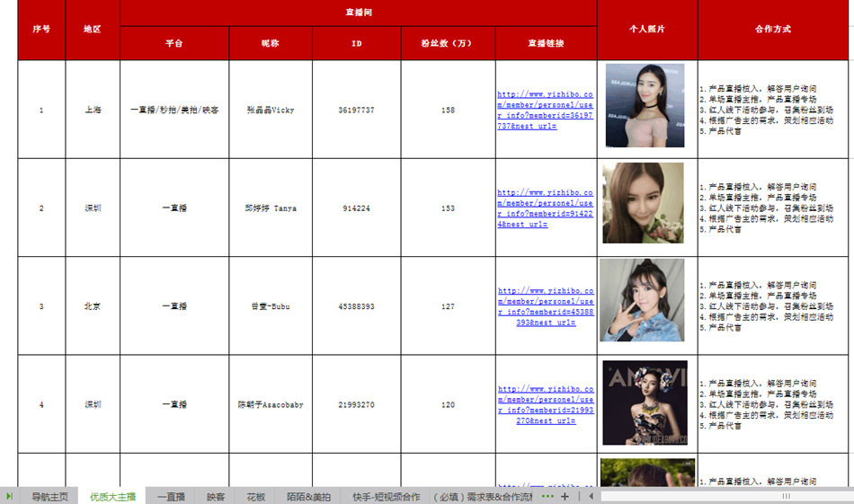
Task: Select the 昵称 header cell
Action: pyautogui.click(x=271, y=43)
